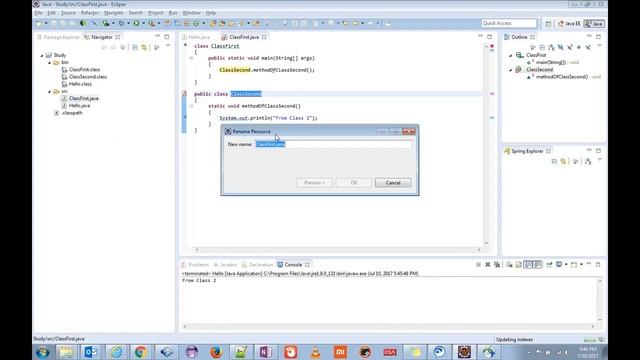The image size is (640, 360).
Task: Click Console vertical scrollbar
Action: point(600,300)
